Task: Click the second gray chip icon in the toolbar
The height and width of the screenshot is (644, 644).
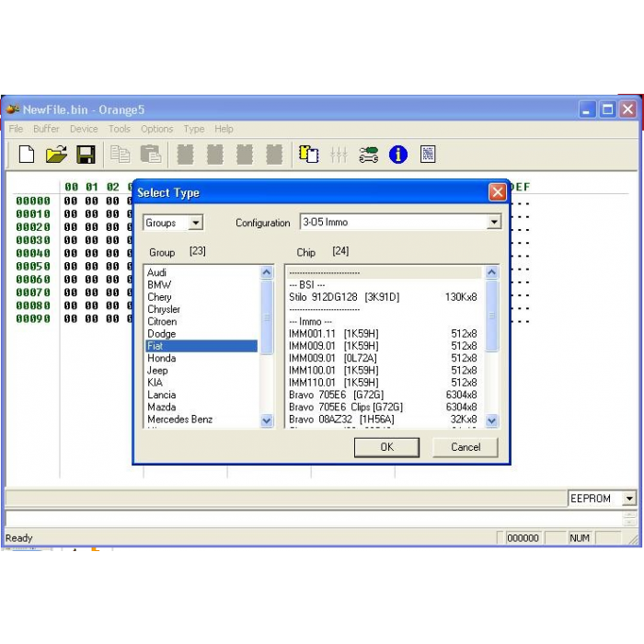Action: click(x=214, y=155)
